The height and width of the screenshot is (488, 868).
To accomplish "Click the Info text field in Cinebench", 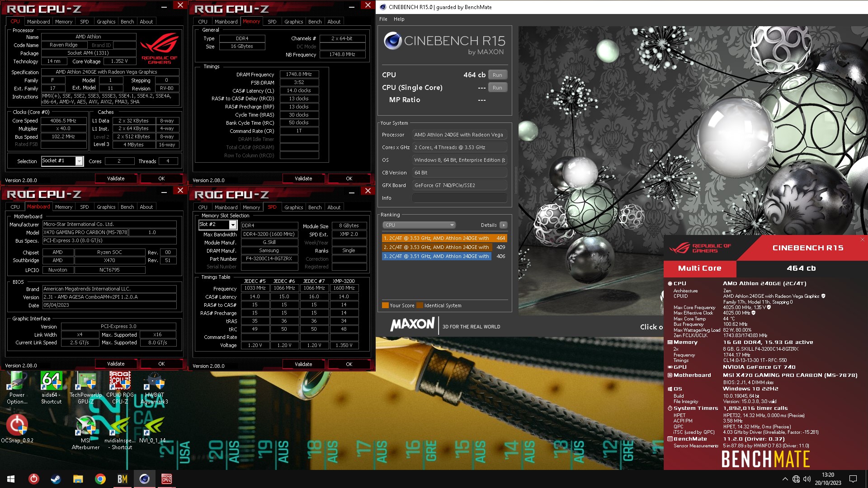I will click(459, 198).
